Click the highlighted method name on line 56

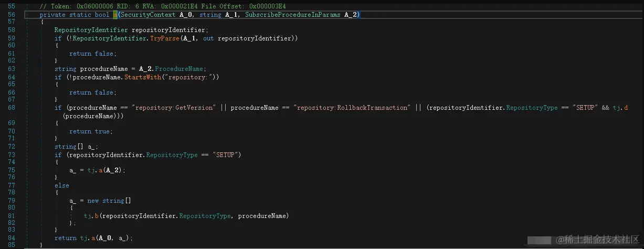point(115,15)
